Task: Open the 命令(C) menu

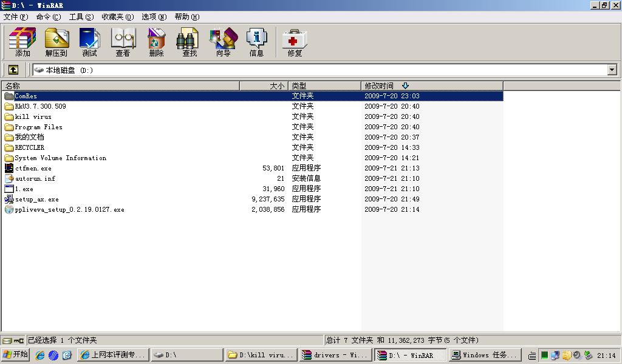Action: click(49, 16)
